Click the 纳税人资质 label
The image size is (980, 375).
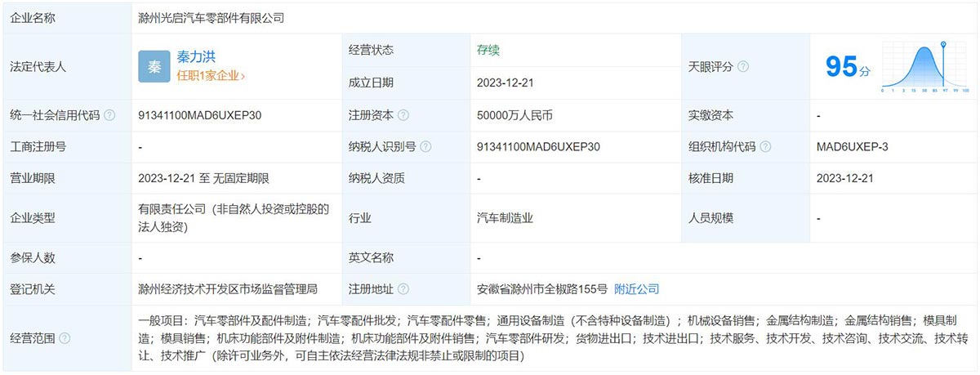(376, 178)
